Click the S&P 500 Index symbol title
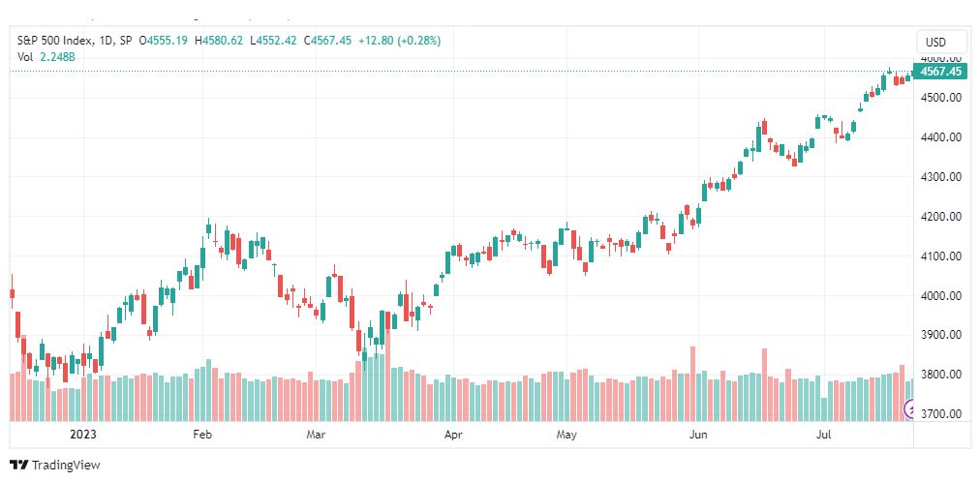 [55, 41]
